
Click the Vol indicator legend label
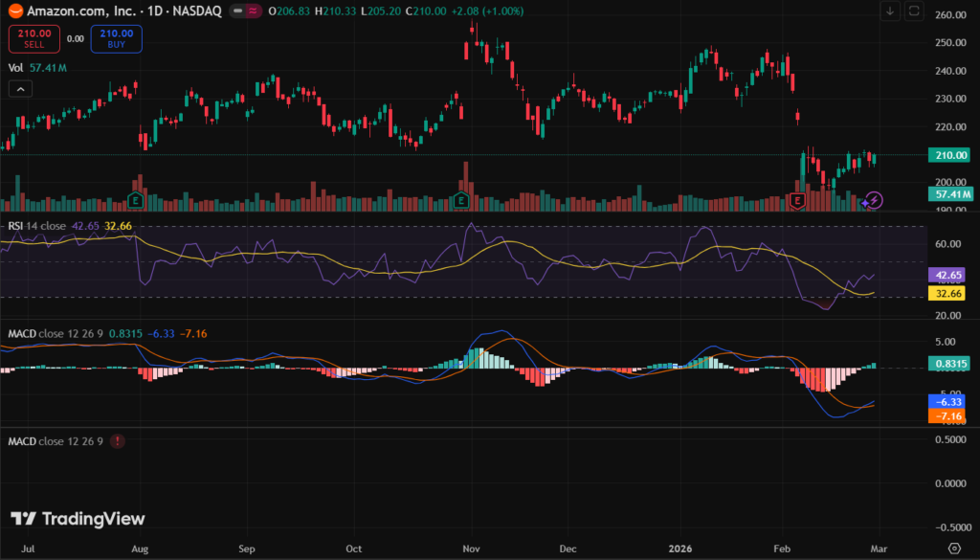point(15,68)
